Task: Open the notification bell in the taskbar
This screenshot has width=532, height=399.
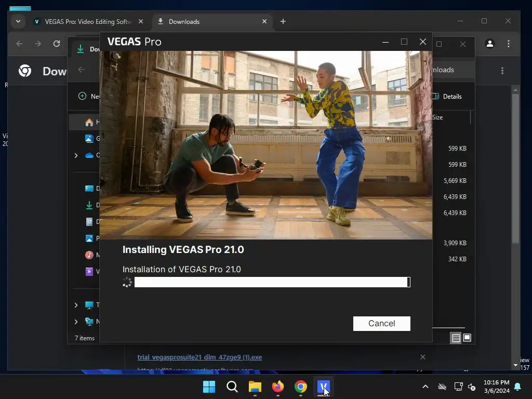Action: (x=518, y=387)
